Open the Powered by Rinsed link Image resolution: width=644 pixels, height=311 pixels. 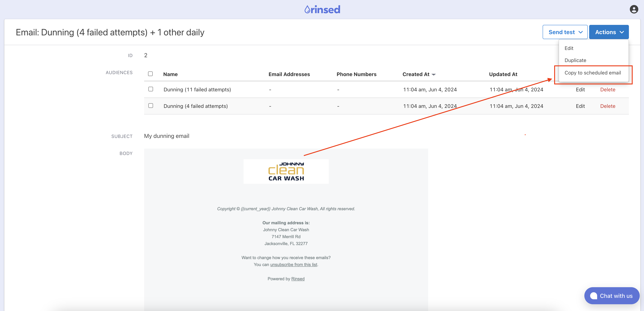[298, 279]
